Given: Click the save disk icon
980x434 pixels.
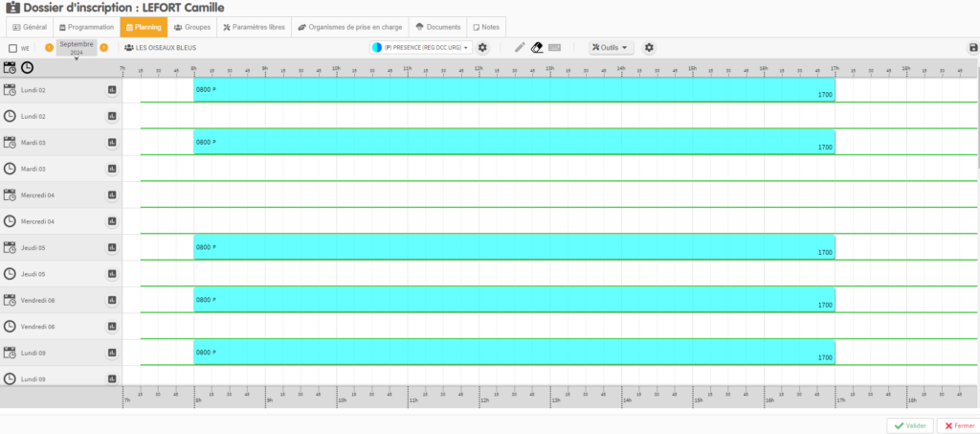Looking at the screenshot, I should (973, 48).
